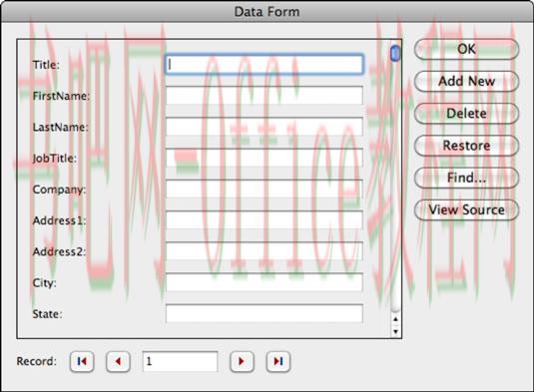This screenshot has width=534, height=392.
Task: Click the Restore button
Action: coord(466,146)
